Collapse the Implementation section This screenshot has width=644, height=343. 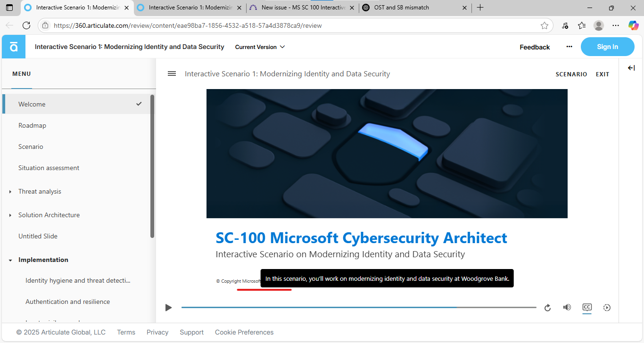tap(10, 260)
